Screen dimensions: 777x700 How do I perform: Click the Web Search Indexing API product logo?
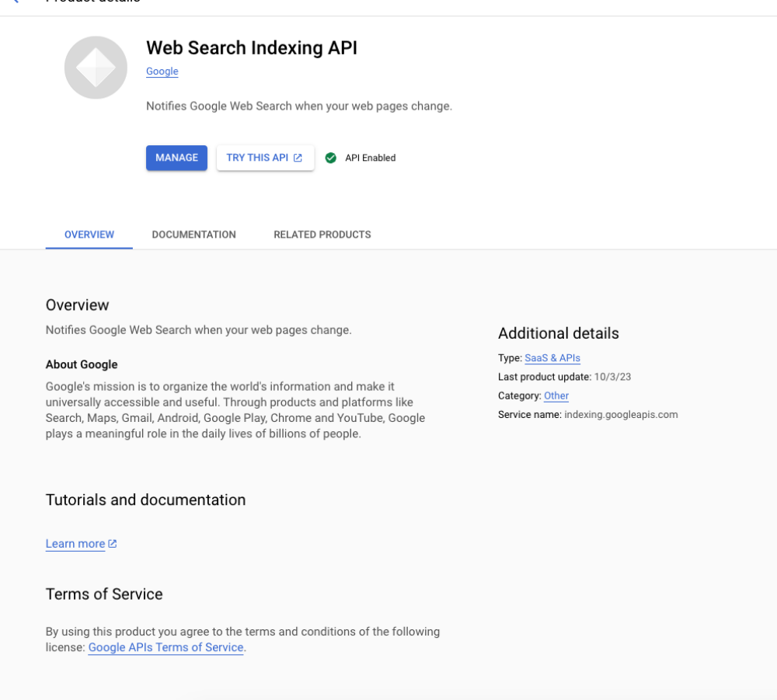coord(96,68)
